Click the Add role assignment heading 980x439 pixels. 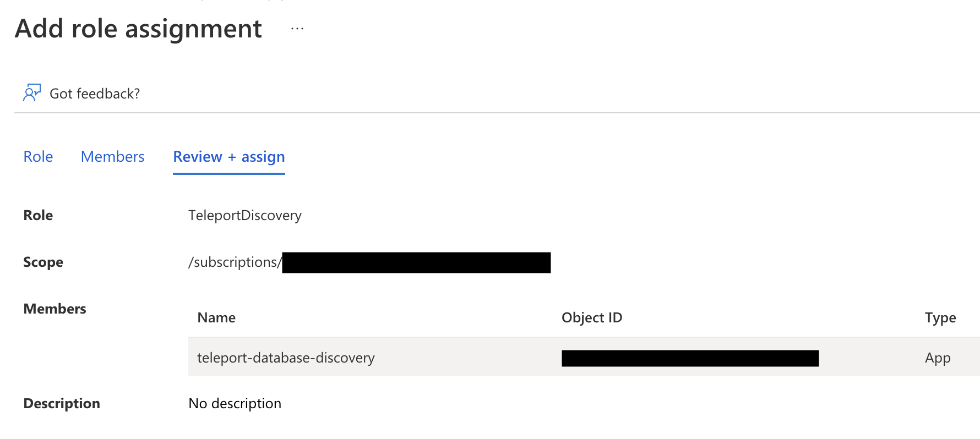coord(138,29)
